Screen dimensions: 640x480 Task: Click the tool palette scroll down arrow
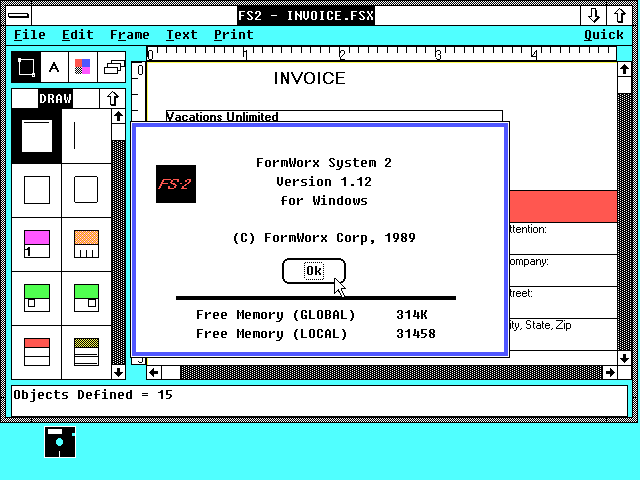118,372
